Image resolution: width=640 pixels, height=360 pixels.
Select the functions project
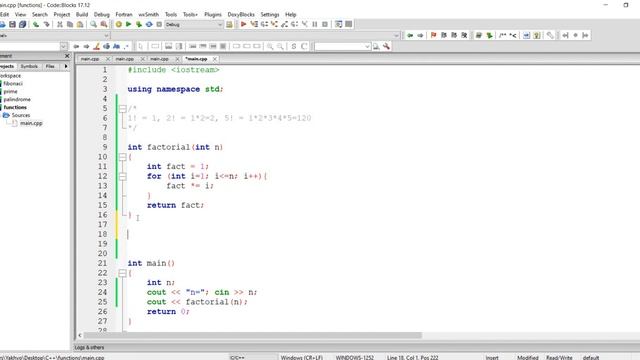click(15, 107)
